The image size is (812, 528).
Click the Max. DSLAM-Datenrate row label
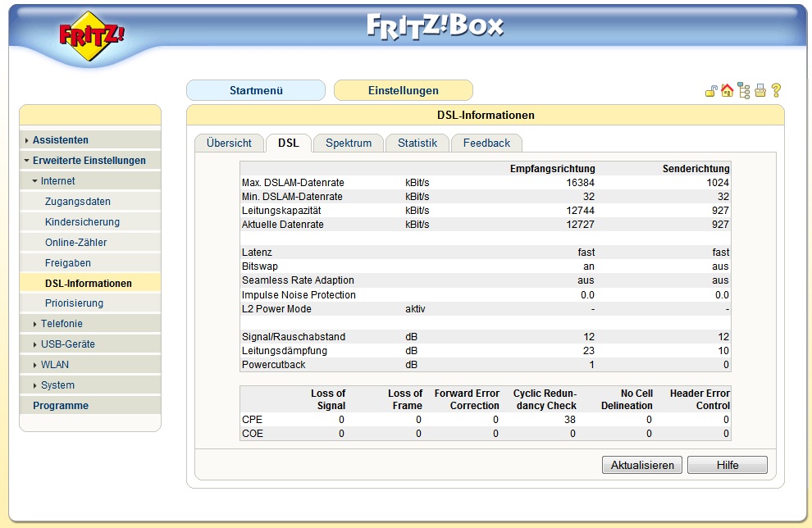pos(293,183)
